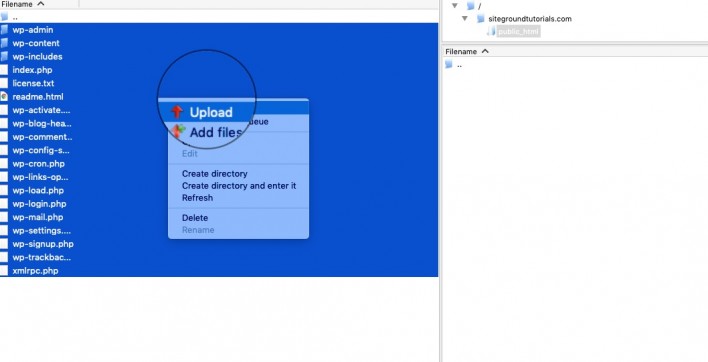Collapse the root slash tree node
708x362 pixels.
(455, 6)
